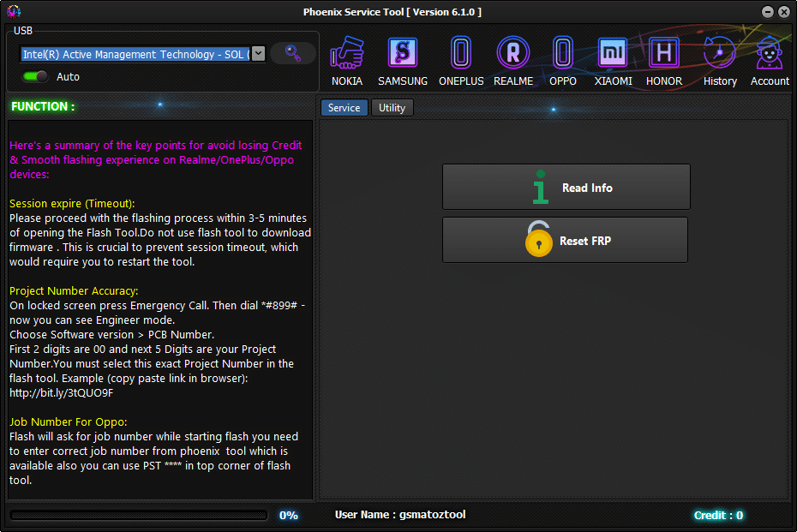Click the USB port scan magnifier icon

(292, 53)
